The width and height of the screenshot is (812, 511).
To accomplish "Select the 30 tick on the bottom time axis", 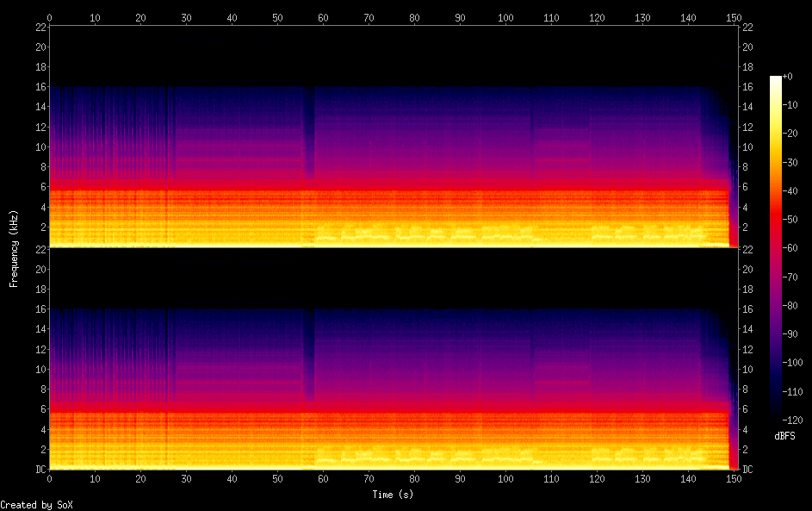I will [186, 479].
